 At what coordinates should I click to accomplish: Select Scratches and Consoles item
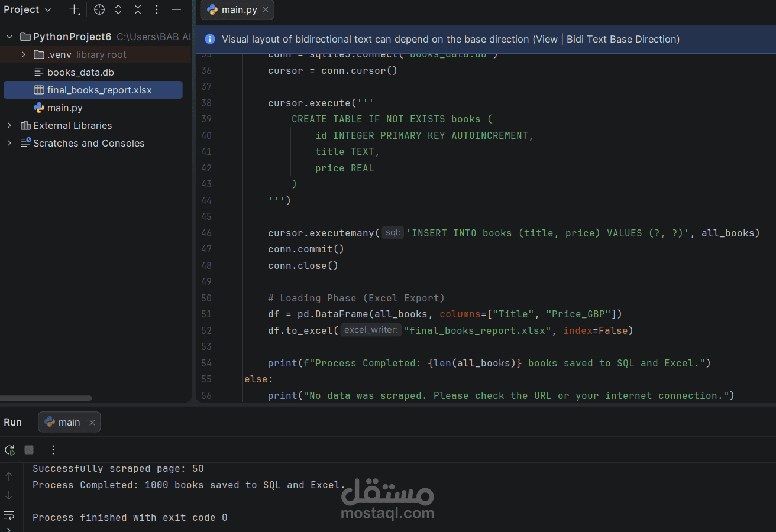pyautogui.click(x=89, y=143)
